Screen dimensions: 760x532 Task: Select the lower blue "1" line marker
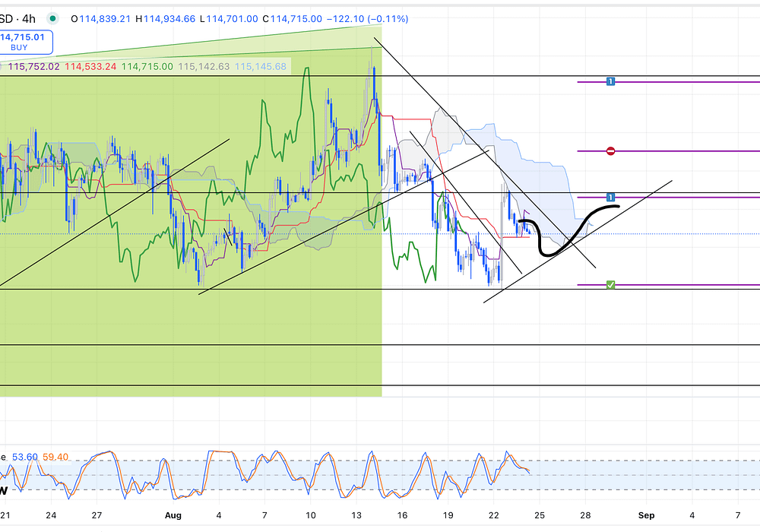610,198
